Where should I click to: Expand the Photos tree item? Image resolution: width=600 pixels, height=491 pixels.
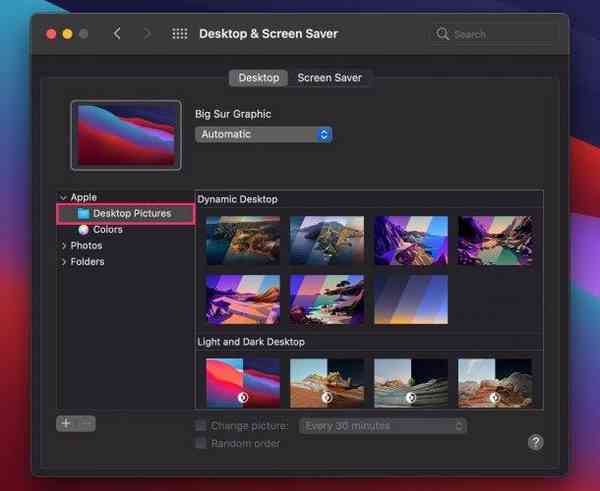pyautogui.click(x=65, y=246)
